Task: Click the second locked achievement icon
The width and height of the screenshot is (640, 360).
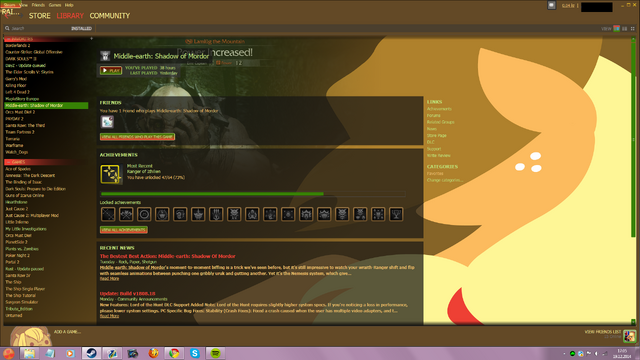Action: (x=126, y=214)
